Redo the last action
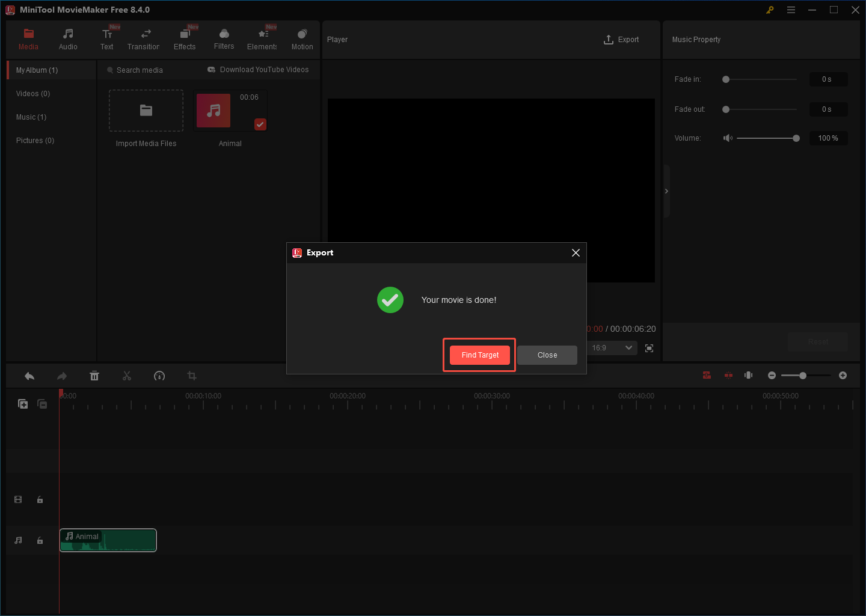The width and height of the screenshot is (866, 616). [x=61, y=376]
